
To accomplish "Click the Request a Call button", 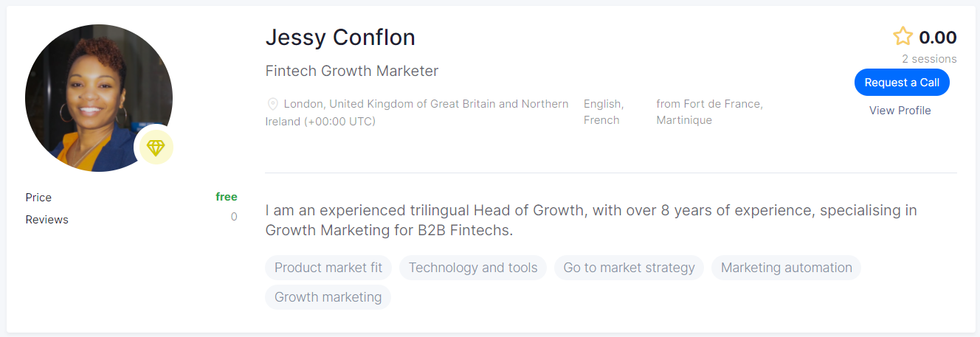I will tap(902, 83).
